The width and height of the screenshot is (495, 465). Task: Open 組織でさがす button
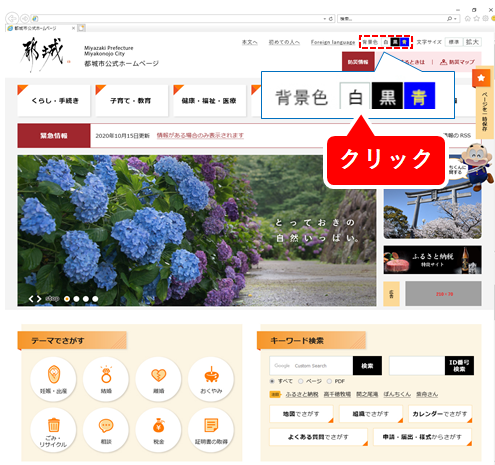(x=371, y=414)
